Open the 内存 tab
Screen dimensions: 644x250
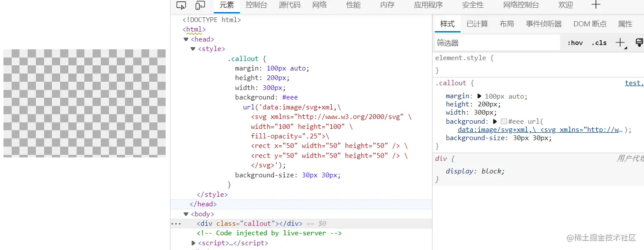coord(388,5)
